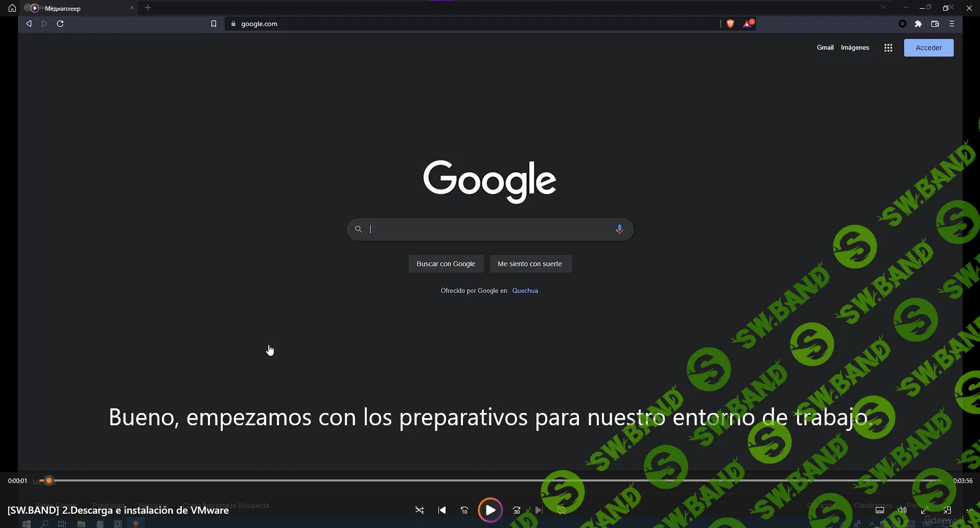The height and width of the screenshot is (528, 980).
Task: Click the round black extension icon
Action: [x=902, y=24]
